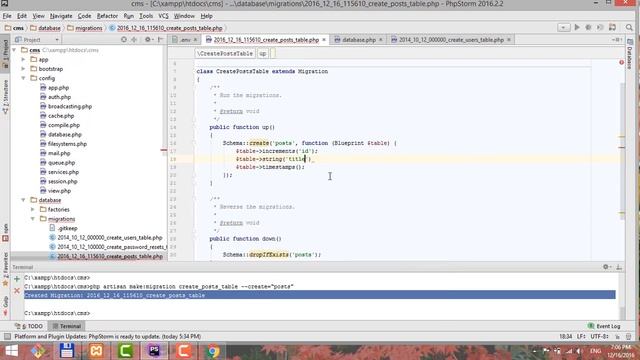This screenshot has height=360, width=640.
Task: Switch to create_users_table.php editor tab
Action: point(451,40)
